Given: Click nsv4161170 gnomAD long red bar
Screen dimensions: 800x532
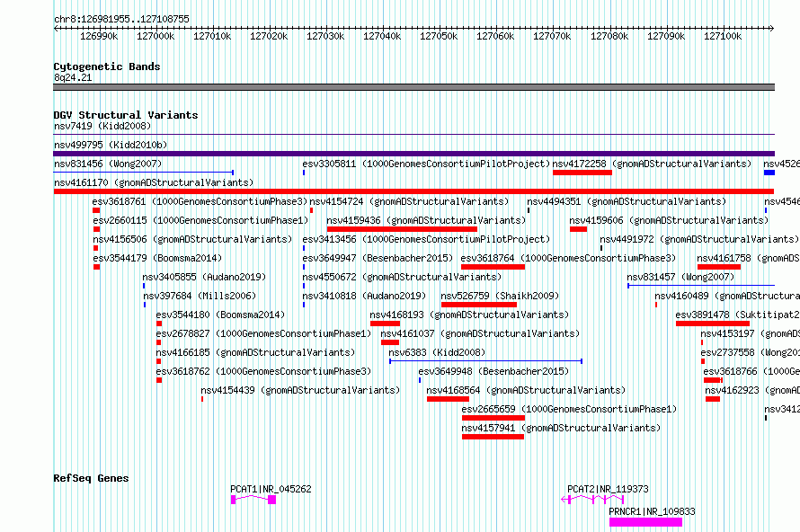Looking at the screenshot, I should click(x=413, y=191).
